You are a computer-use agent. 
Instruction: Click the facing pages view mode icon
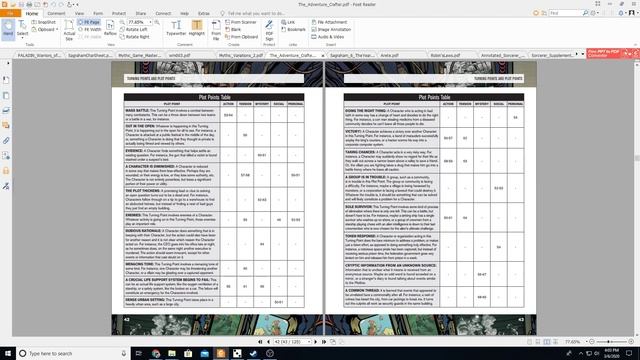(x=547, y=342)
